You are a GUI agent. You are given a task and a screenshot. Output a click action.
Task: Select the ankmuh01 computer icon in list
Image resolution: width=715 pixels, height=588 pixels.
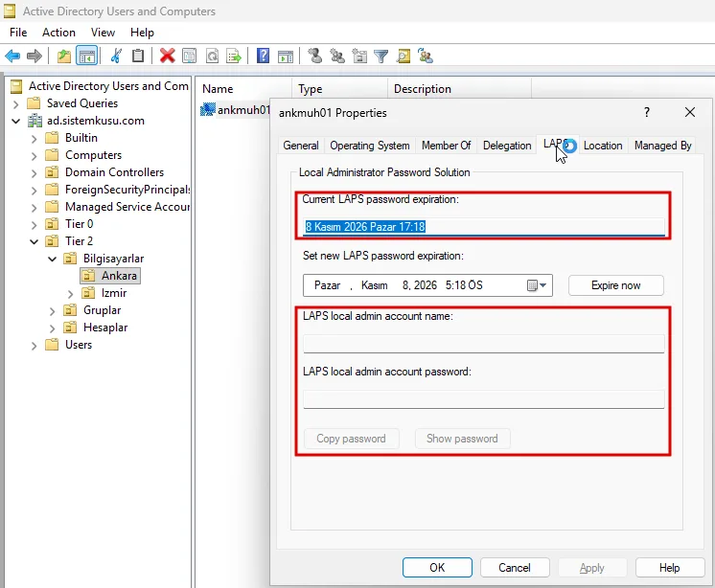coord(207,110)
